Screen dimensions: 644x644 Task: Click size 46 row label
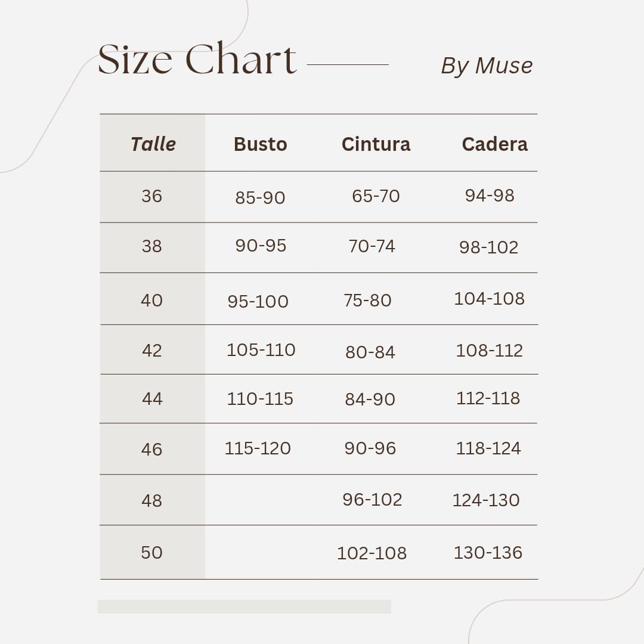tap(152, 449)
